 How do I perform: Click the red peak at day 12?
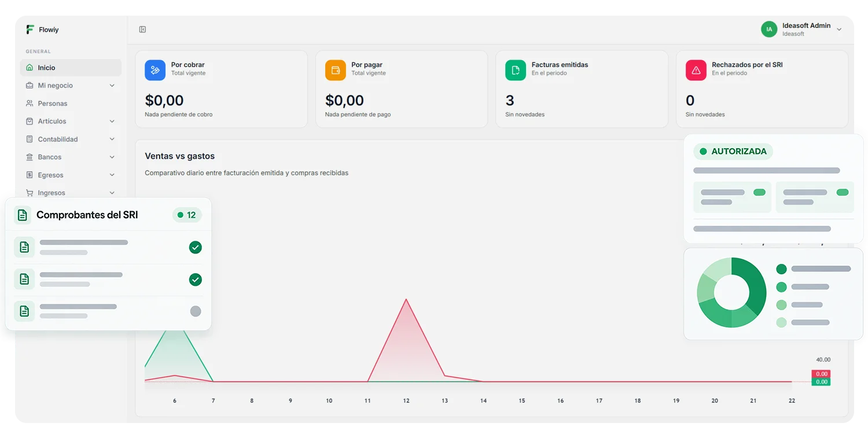pos(406,300)
